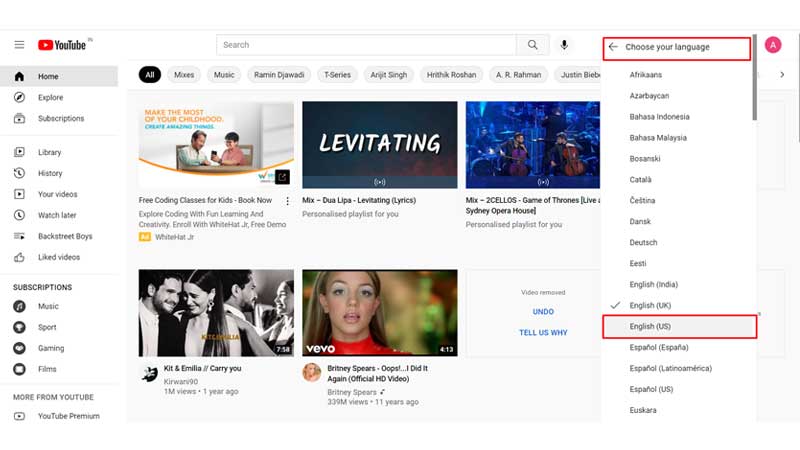
Task: Open Kit & Emilia // Carry you title
Action: click(x=203, y=368)
